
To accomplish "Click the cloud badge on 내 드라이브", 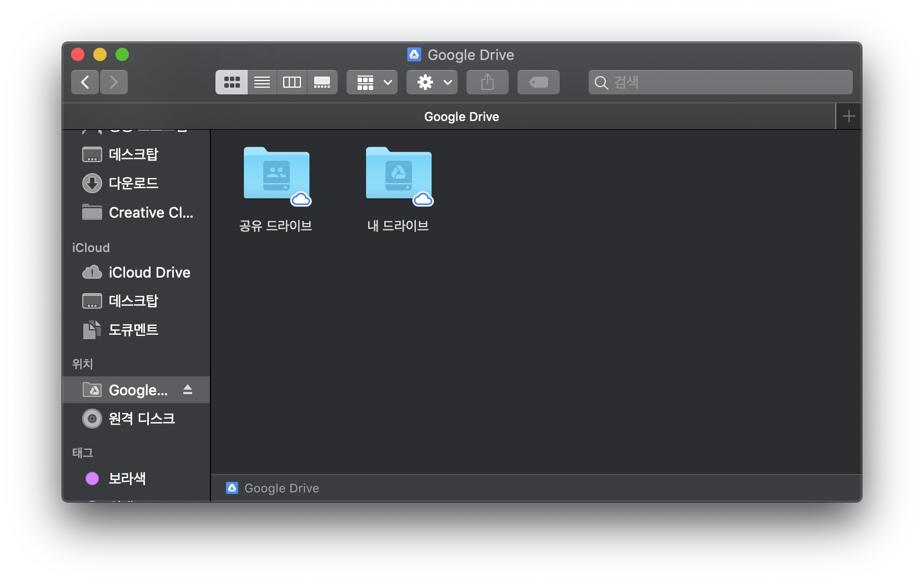I will [x=423, y=199].
